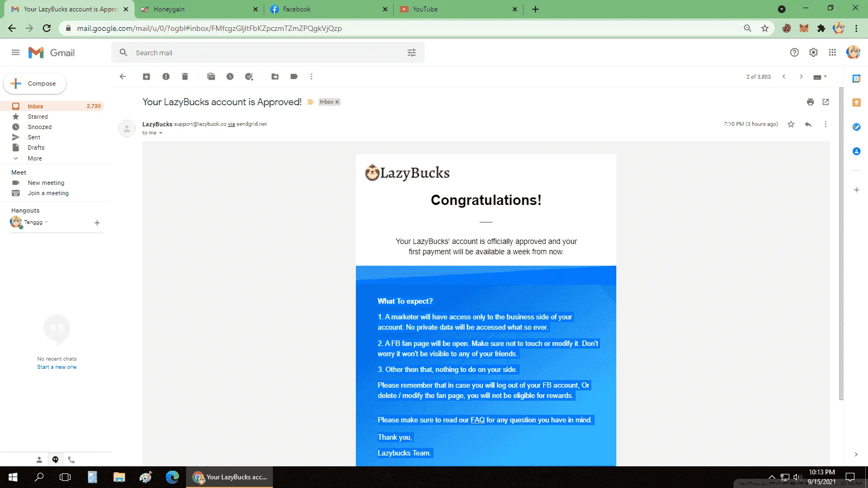
Task: Open the Windows Start menu
Action: (13, 477)
